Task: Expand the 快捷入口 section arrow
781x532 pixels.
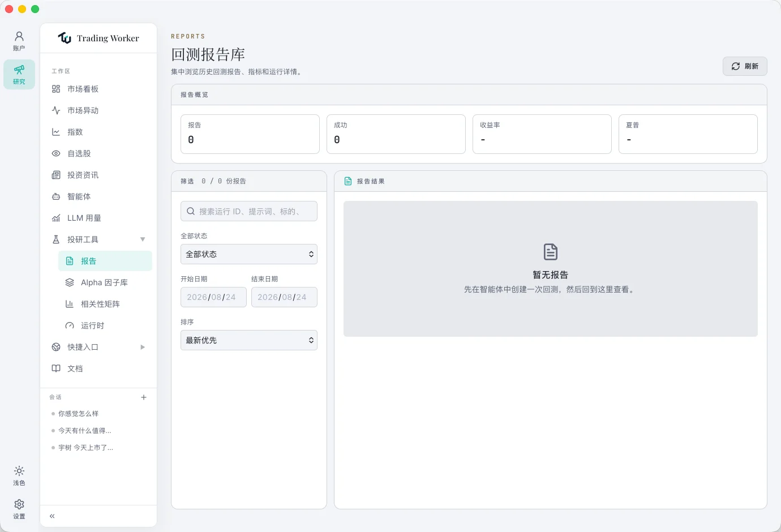Action: (143, 347)
